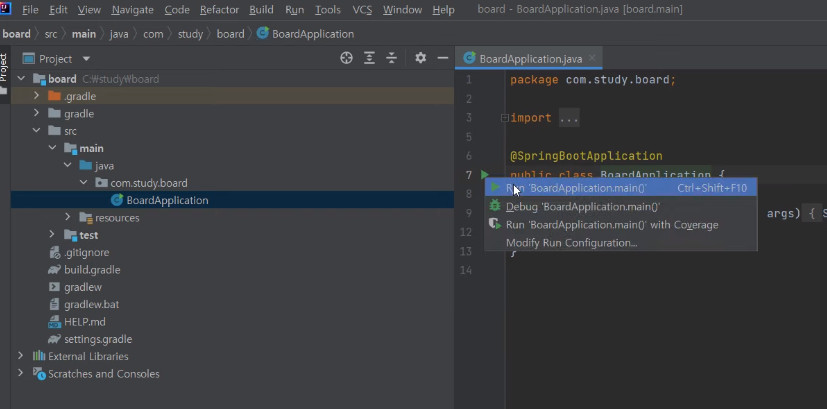Screen dimensions: 827x409
Task: Click the settings.gradle elephant icon
Action: click(54, 339)
